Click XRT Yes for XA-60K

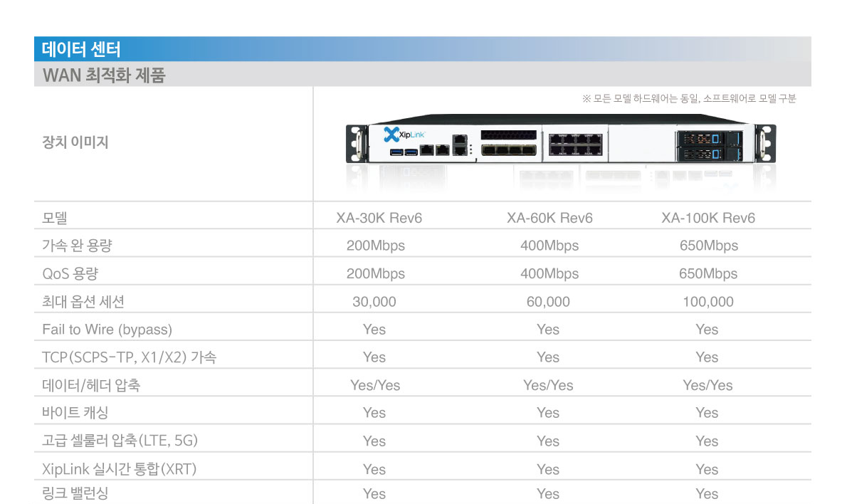[548, 469]
